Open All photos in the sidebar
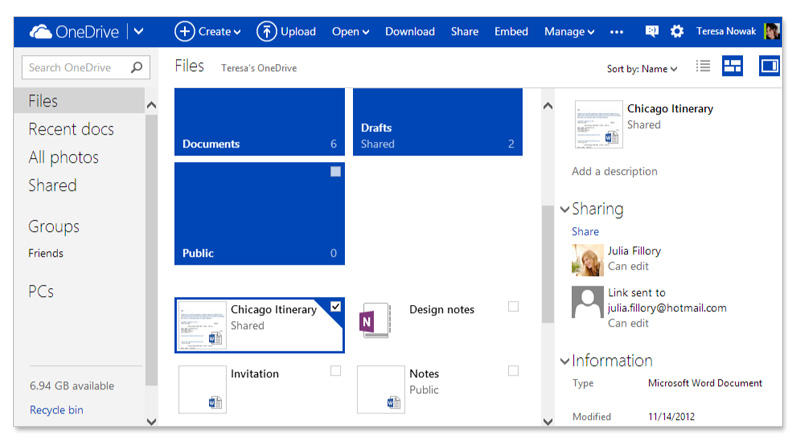The image size is (799, 440). (63, 158)
